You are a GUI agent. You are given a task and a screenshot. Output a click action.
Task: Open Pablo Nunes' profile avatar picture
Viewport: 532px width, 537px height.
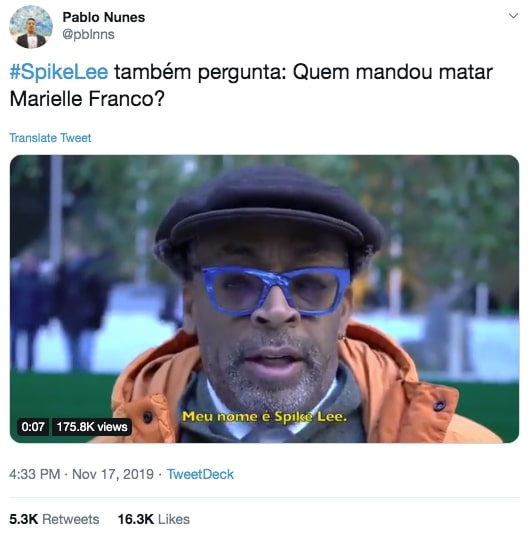[31, 27]
